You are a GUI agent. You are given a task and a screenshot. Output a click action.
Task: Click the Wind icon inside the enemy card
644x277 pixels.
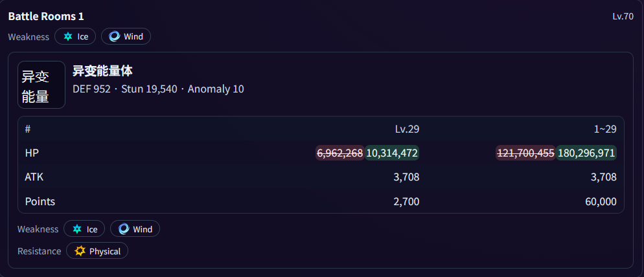pos(124,229)
